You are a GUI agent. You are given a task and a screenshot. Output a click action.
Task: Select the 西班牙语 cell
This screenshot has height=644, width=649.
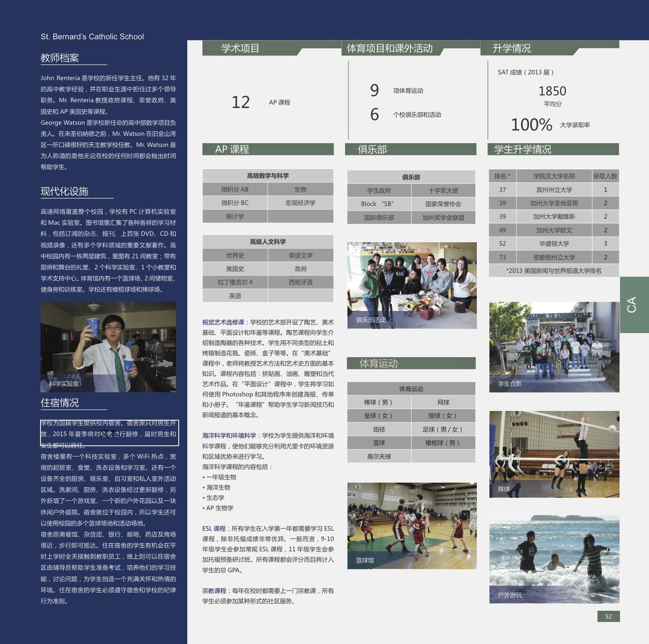[301, 282]
